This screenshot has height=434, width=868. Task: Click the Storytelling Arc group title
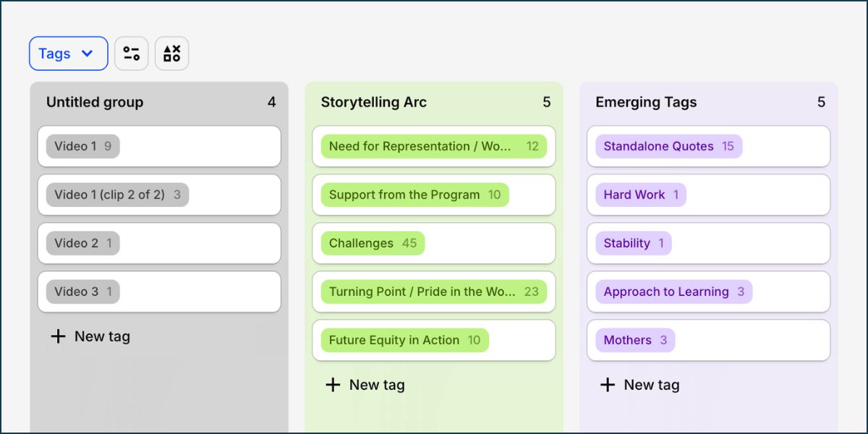tap(374, 102)
